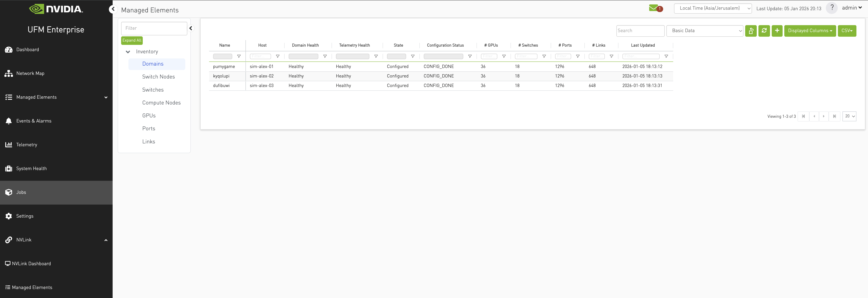Collapse the main sidebar with the arrow button

(x=113, y=9)
